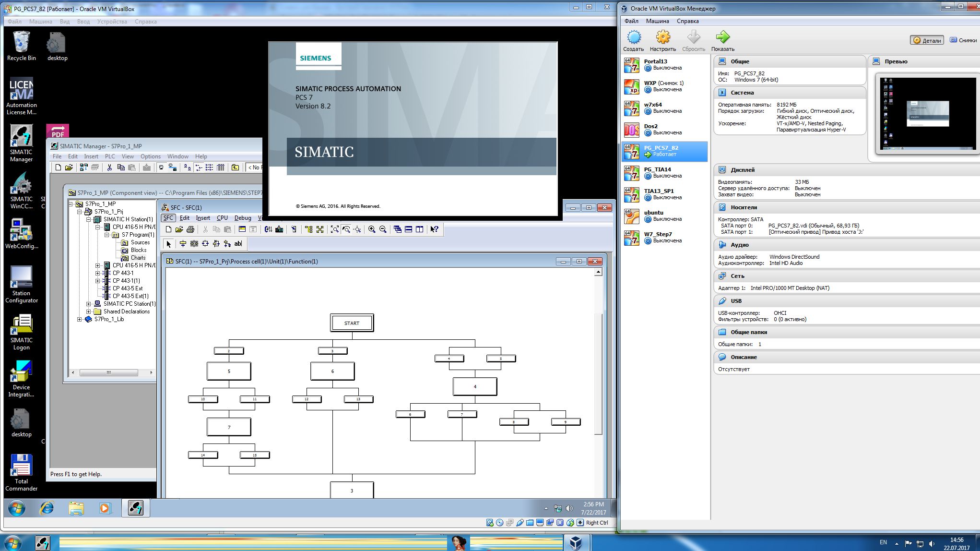Click Cut scissors in SIMATIC Manager toolbar
Viewport: 980px width, 551px height.
coord(109,168)
